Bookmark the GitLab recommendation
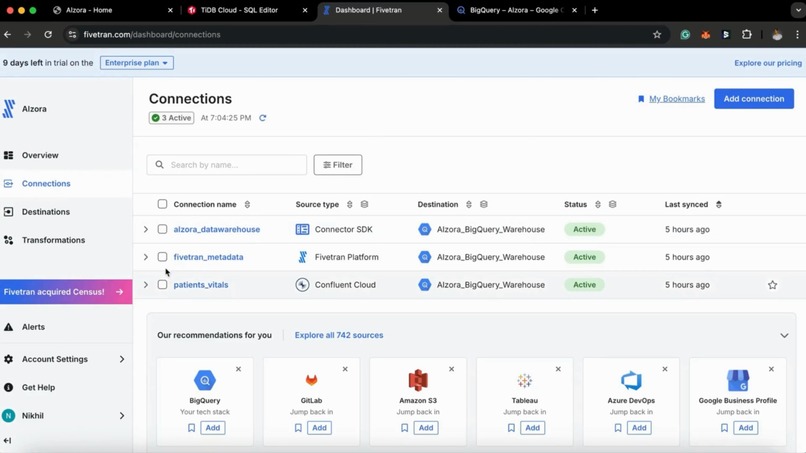Viewport: 806px width, 453px height. [x=298, y=428]
